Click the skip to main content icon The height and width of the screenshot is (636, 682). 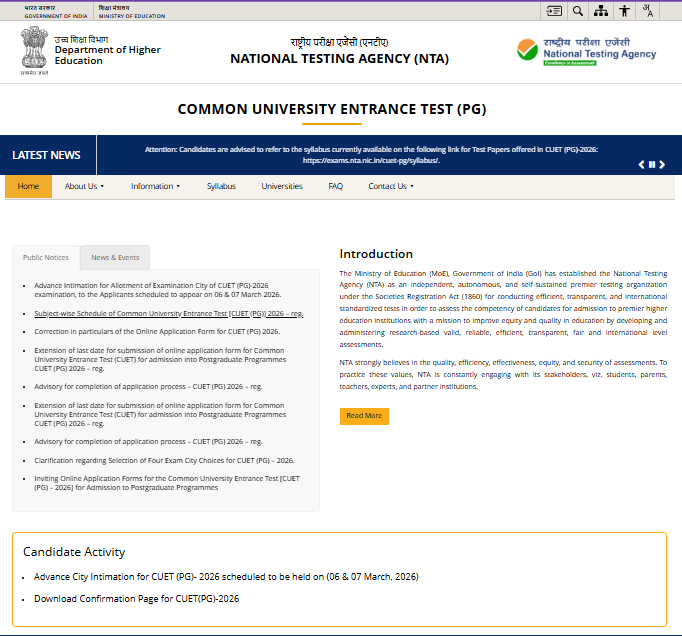tap(554, 11)
